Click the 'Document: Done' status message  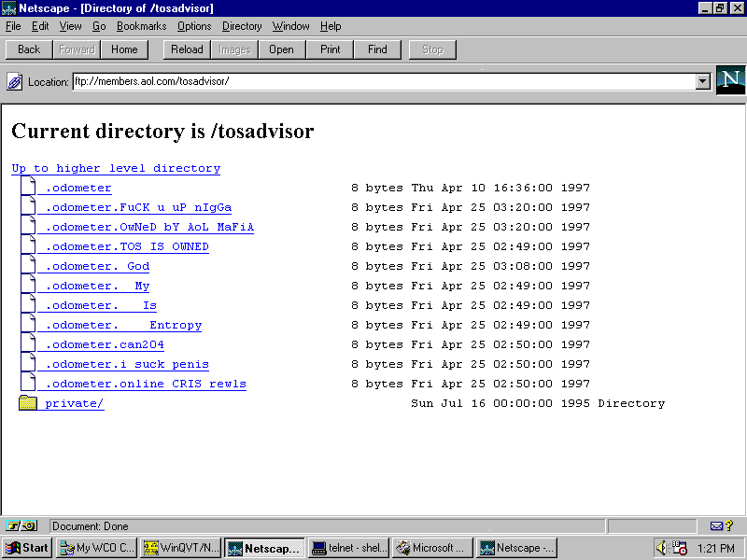pos(90,526)
